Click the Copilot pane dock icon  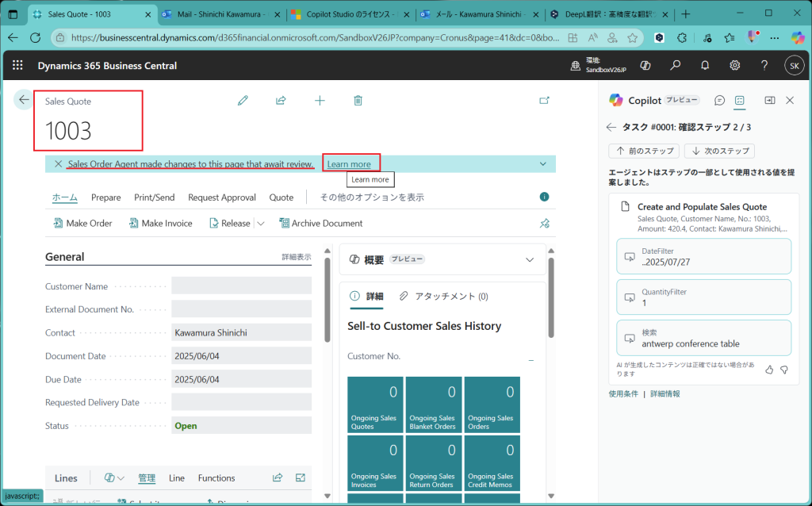770,101
